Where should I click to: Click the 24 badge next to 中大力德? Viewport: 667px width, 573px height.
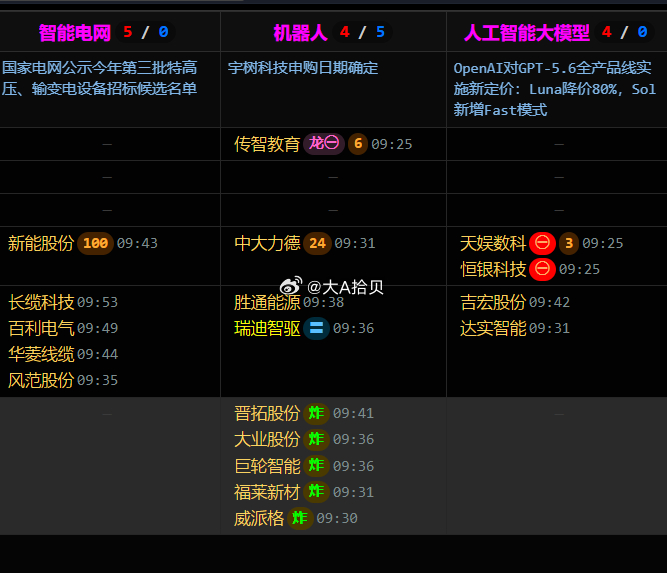point(317,243)
